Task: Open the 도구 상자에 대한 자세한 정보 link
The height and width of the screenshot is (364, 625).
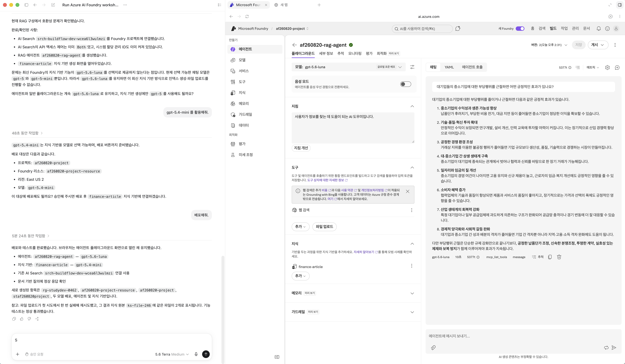Action: coord(327,180)
